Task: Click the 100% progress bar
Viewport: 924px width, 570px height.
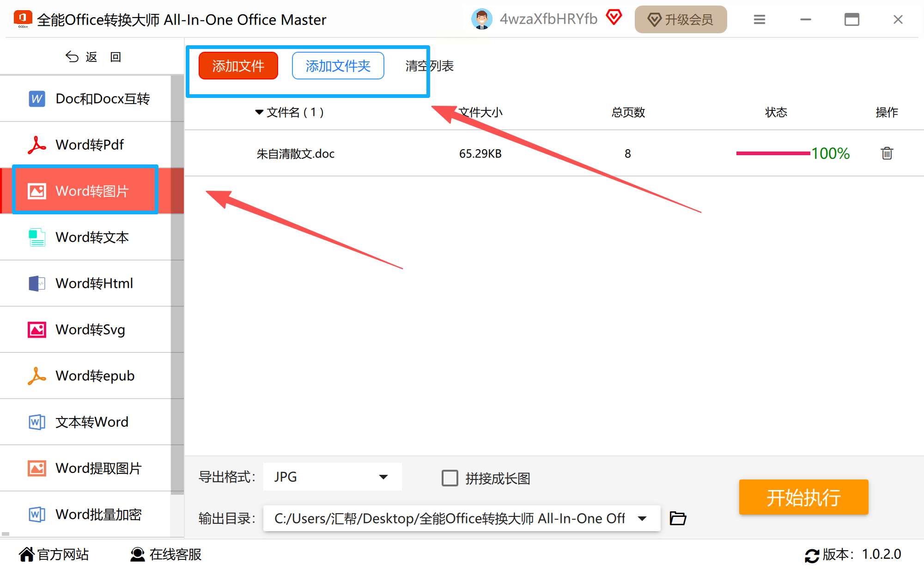Action: coord(772,153)
